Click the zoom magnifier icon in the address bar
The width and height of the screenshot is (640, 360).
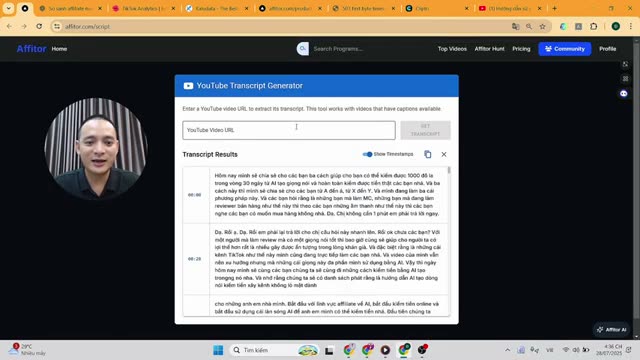(529, 26)
